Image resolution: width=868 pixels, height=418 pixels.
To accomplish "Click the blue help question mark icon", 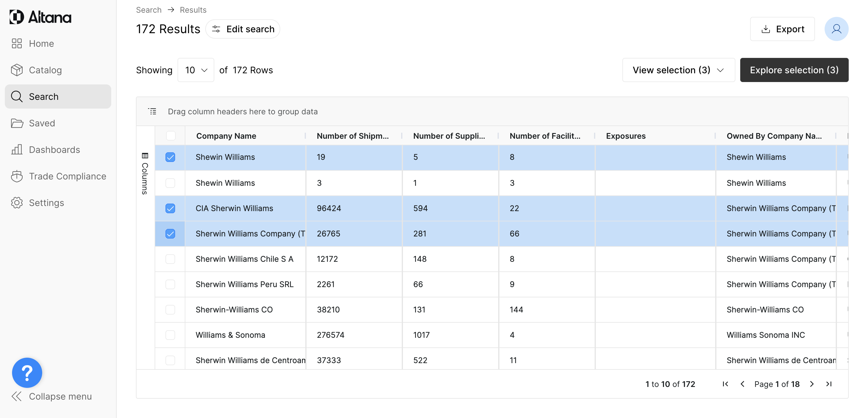I will (27, 372).
